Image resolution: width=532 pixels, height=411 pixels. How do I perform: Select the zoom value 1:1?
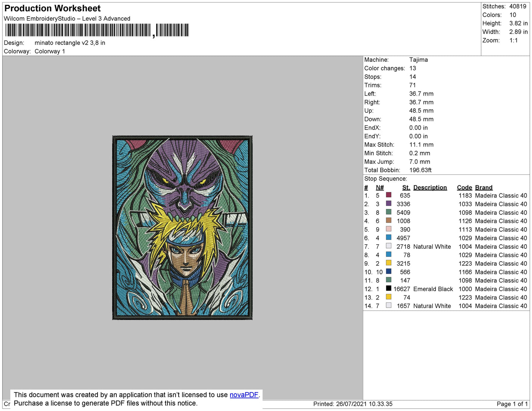point(514,40)
